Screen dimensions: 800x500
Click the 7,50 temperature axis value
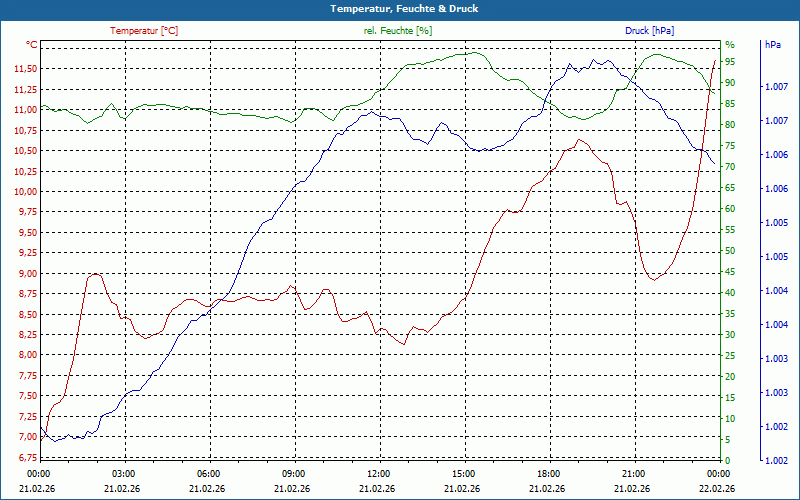(28, 396)
